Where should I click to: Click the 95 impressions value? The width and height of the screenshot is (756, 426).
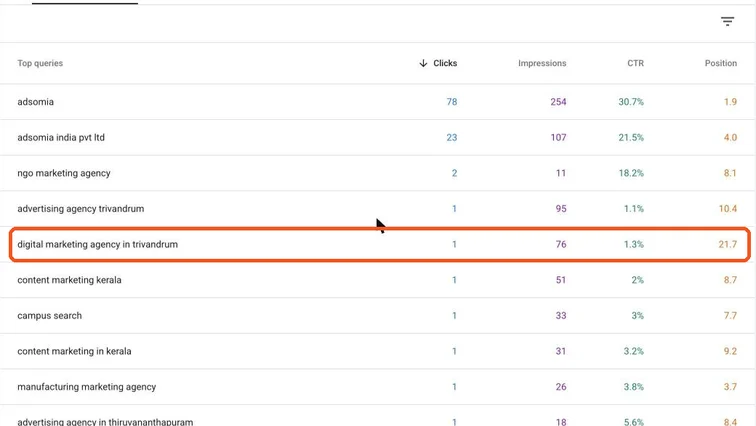tap(561, 209)
